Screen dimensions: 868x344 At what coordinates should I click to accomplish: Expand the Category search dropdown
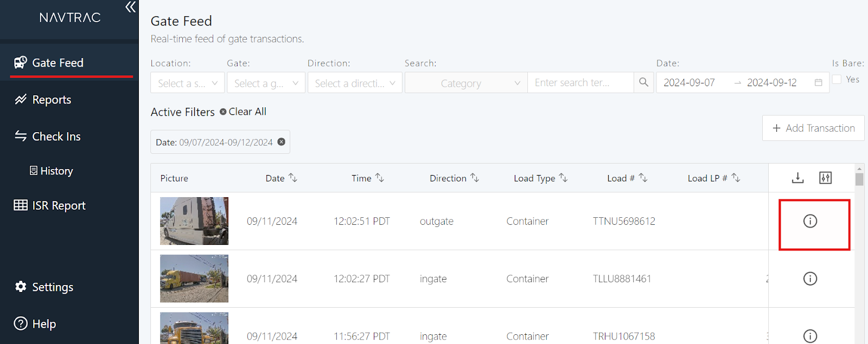click(x=465, y=82)
